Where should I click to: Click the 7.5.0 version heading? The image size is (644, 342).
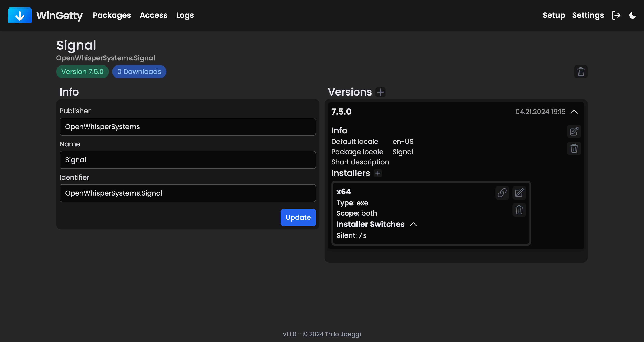tap(341, 112)
